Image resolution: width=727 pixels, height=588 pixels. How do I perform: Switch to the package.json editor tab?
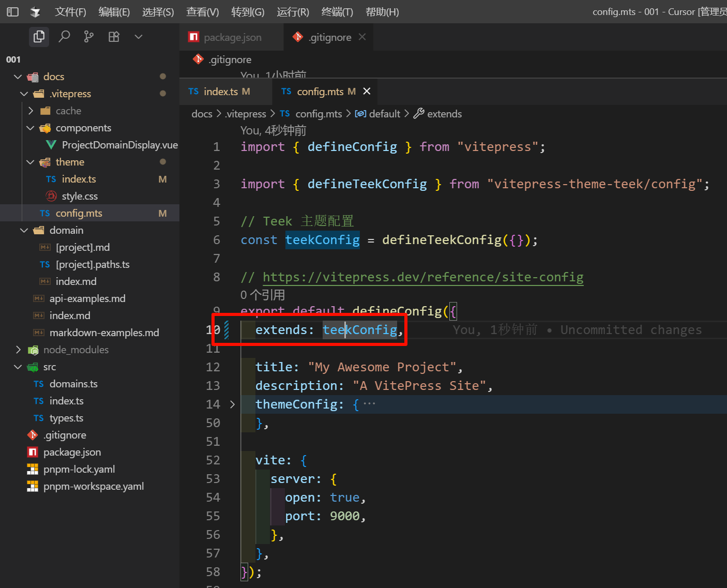pos(232,37)
